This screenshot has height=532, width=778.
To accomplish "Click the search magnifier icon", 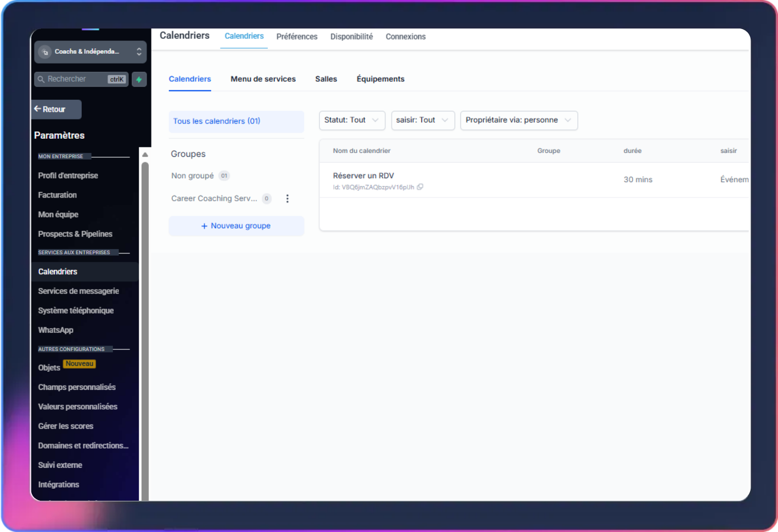I will point(41,80).
